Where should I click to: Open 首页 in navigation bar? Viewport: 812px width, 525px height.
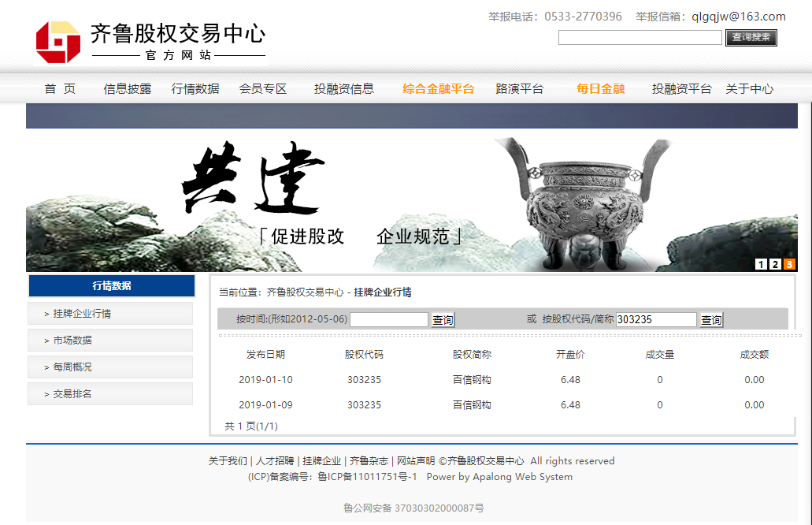[x=60, y=88]
